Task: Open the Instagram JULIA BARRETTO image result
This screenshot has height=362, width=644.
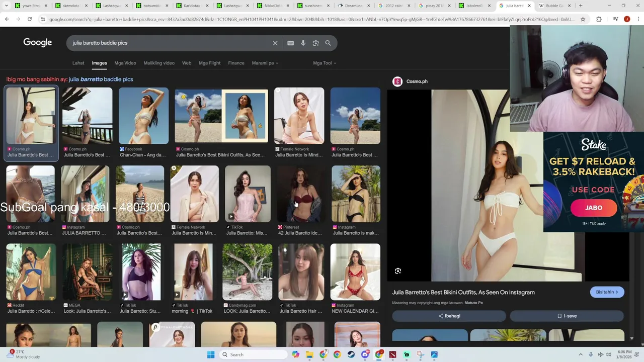Action: [x=85, y=201]
